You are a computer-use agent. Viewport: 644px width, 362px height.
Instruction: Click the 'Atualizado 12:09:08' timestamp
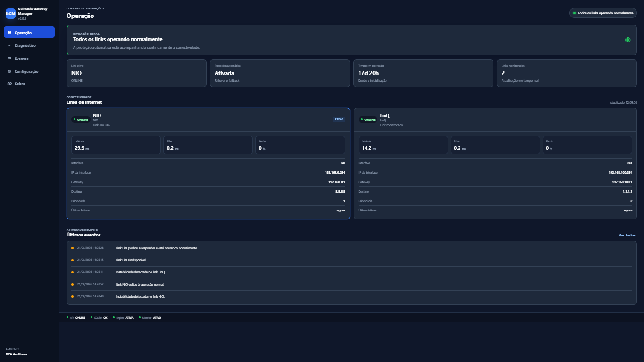pyautogui.click(x=623, y=102)
